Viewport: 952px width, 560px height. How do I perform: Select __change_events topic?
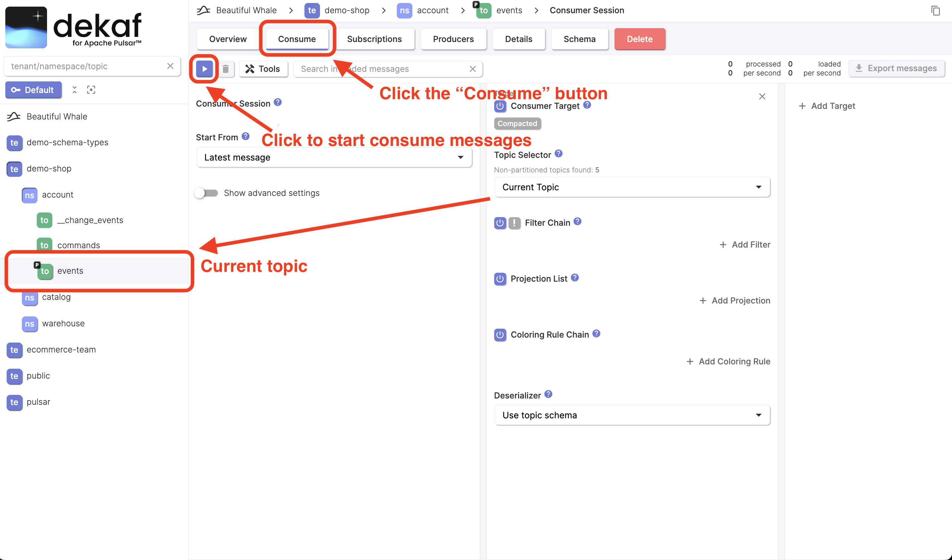pos(90,220)
